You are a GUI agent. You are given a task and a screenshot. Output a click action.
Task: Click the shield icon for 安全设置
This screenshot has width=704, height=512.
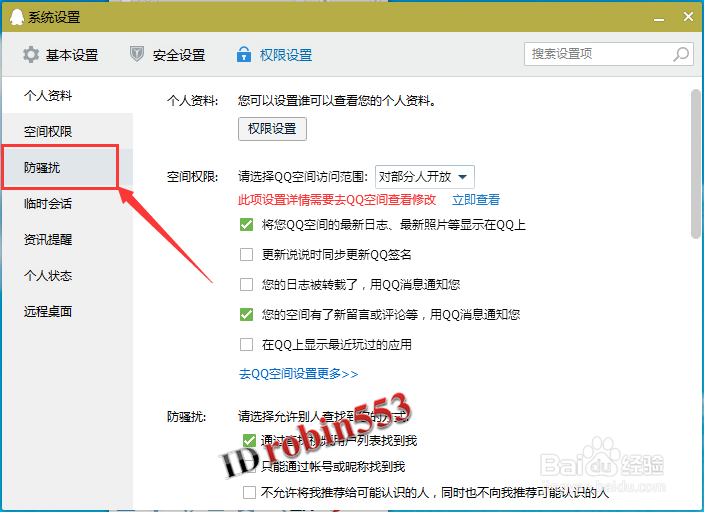[136, 54]
